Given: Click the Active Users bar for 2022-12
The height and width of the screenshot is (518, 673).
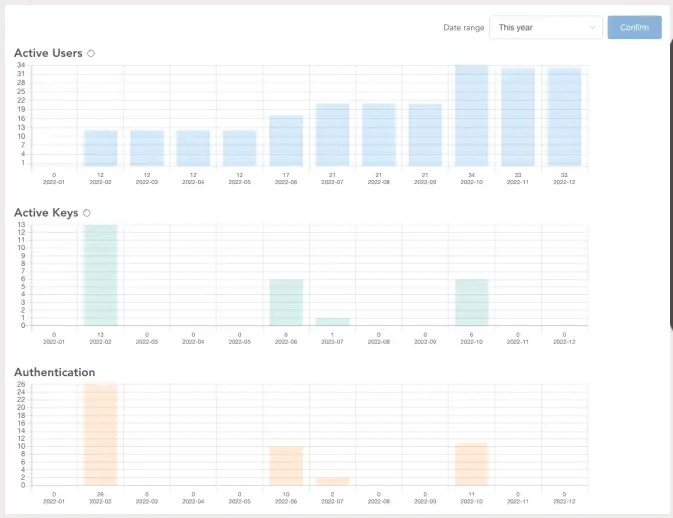Looking at the screenshot, I should point(564,117).
